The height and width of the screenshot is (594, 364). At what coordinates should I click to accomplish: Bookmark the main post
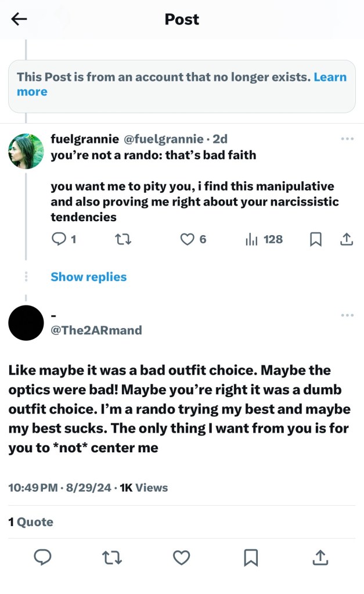251,557
